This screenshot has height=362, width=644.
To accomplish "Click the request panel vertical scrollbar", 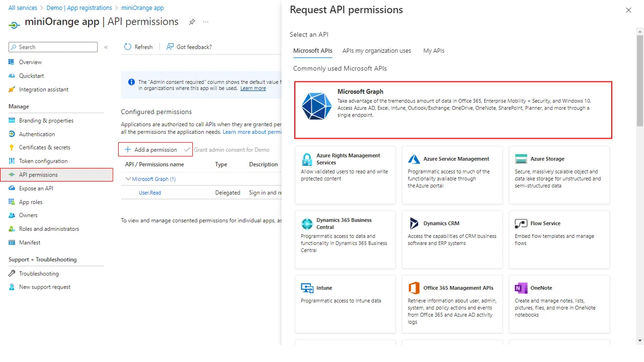I will [640, 80].
